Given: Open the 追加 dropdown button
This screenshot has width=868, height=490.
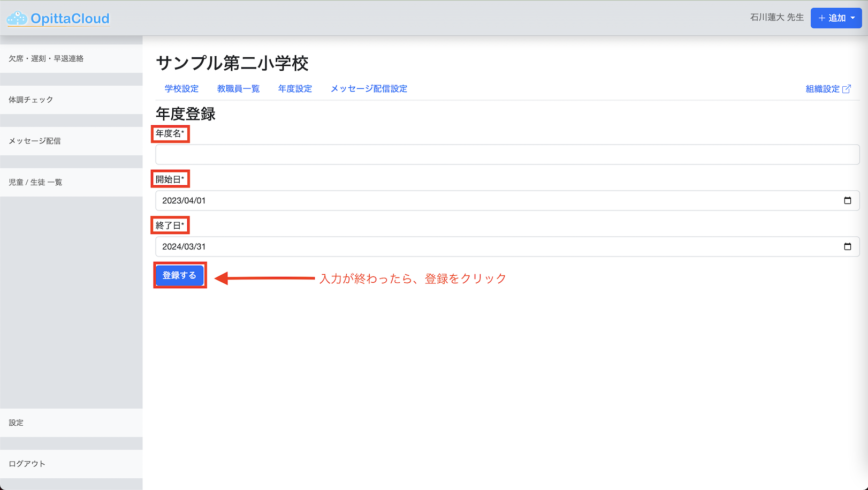Looking at the screenshot, I should [836, 18].
